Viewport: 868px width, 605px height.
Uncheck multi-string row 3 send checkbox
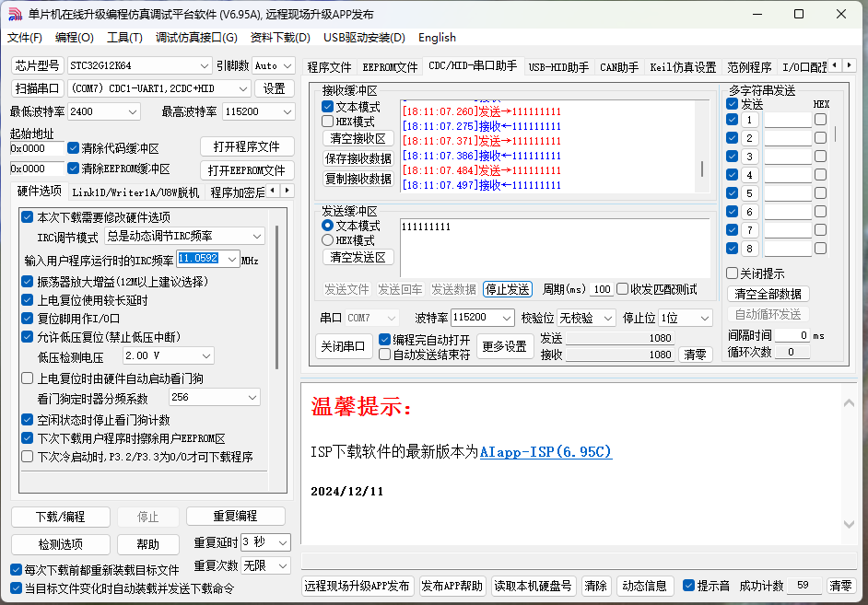[732, 156]
